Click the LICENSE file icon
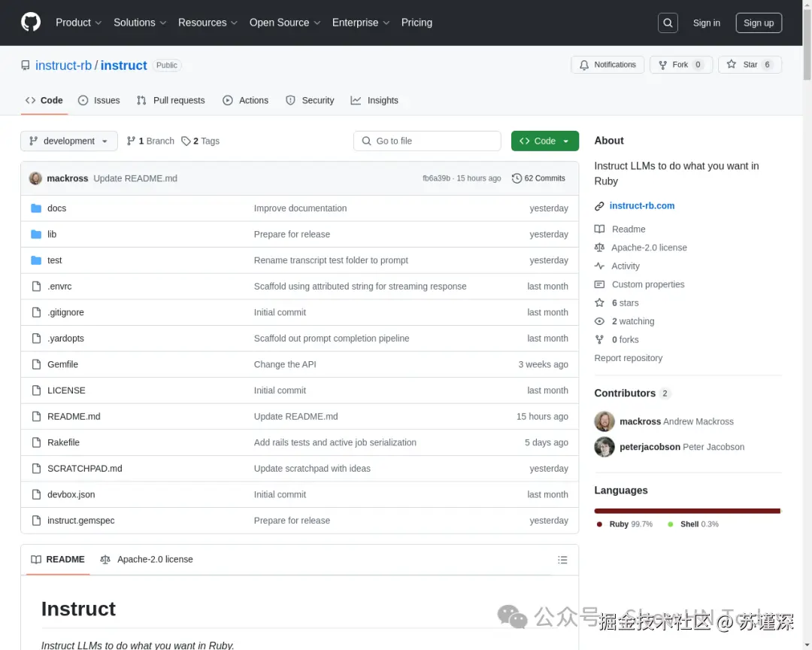 click(36, 390)
